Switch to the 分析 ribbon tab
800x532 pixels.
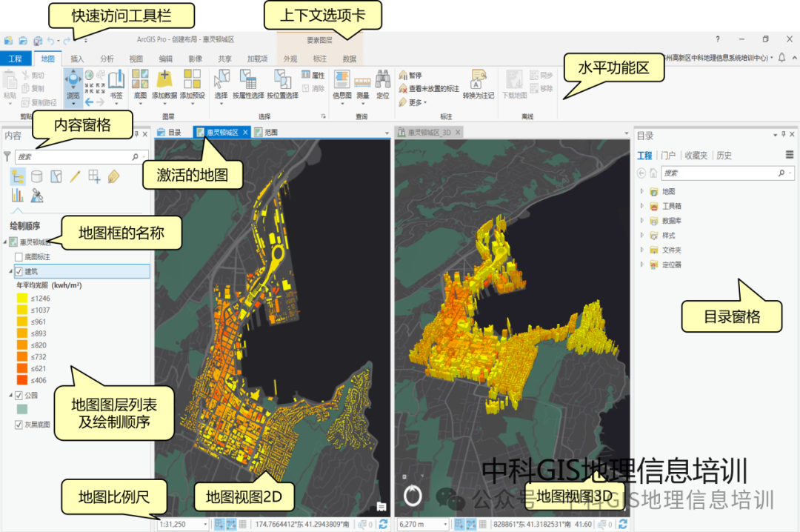pyautogui.click(x=107, y=59)
